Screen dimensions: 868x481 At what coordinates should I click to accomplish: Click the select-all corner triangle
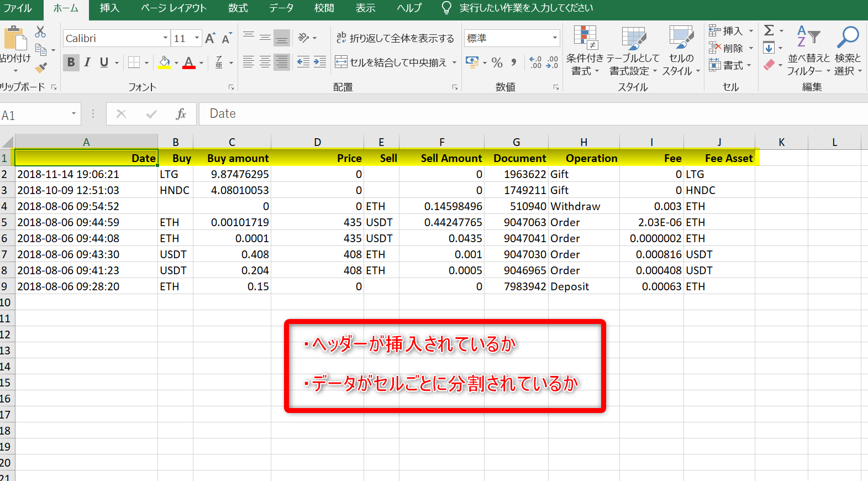tap(7, 142)
